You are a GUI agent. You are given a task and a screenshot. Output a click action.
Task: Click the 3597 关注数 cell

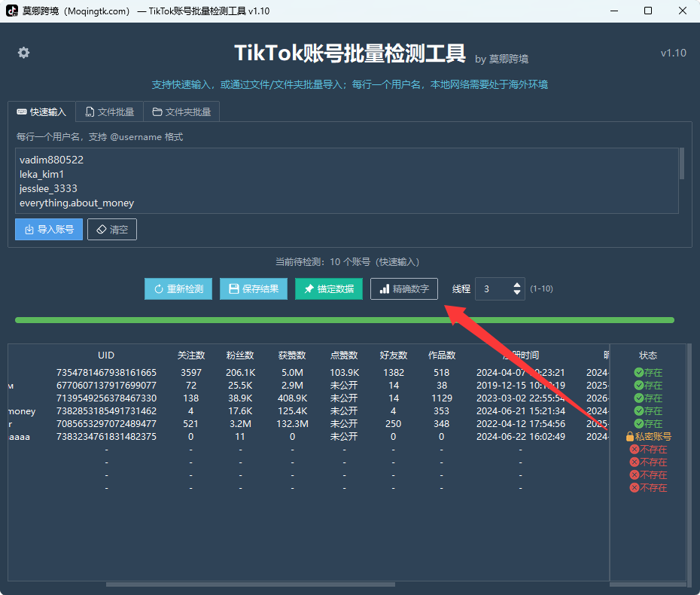(x=191, y=373)
